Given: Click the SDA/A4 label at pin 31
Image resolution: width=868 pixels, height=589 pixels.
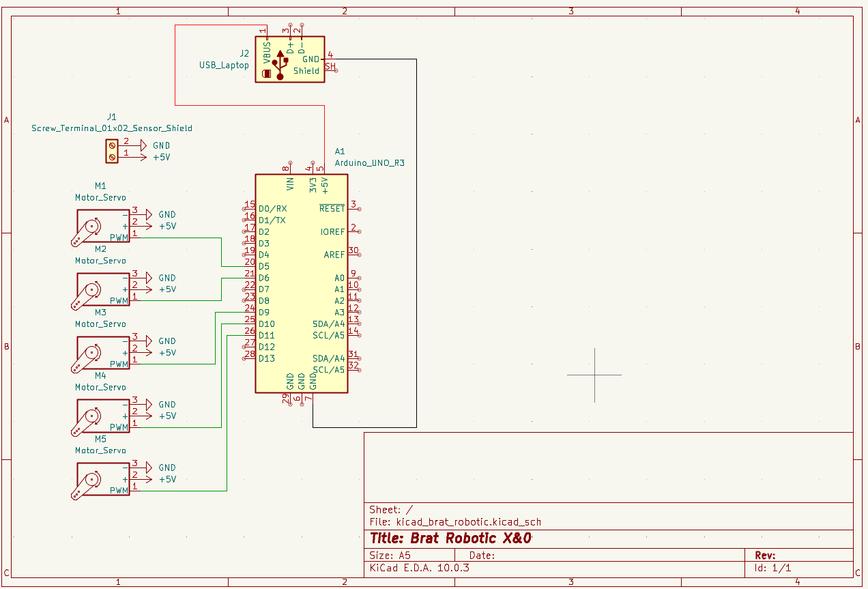Looking at the screenshot, I should tap(329, 358).
